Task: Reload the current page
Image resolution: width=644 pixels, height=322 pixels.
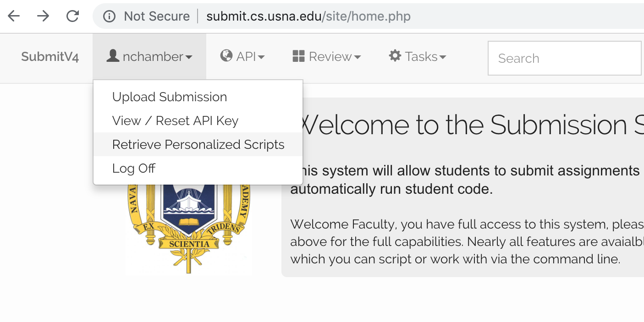Action: pos(72,16)
